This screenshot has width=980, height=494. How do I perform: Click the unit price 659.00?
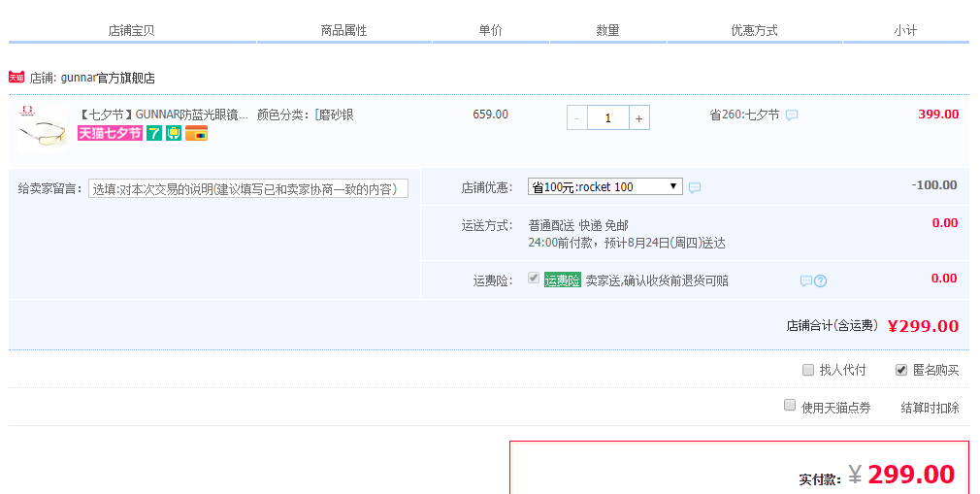(x=491, y=115)
